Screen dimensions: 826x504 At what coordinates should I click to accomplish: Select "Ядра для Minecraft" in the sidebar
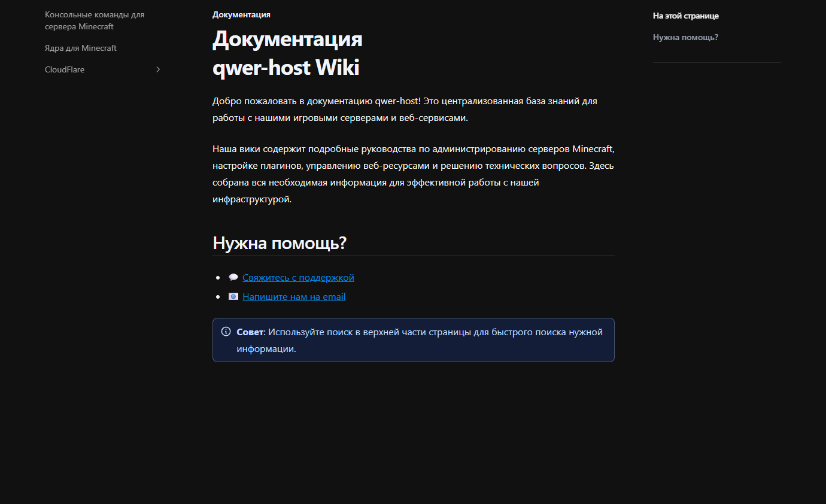(x=80, y=48)
